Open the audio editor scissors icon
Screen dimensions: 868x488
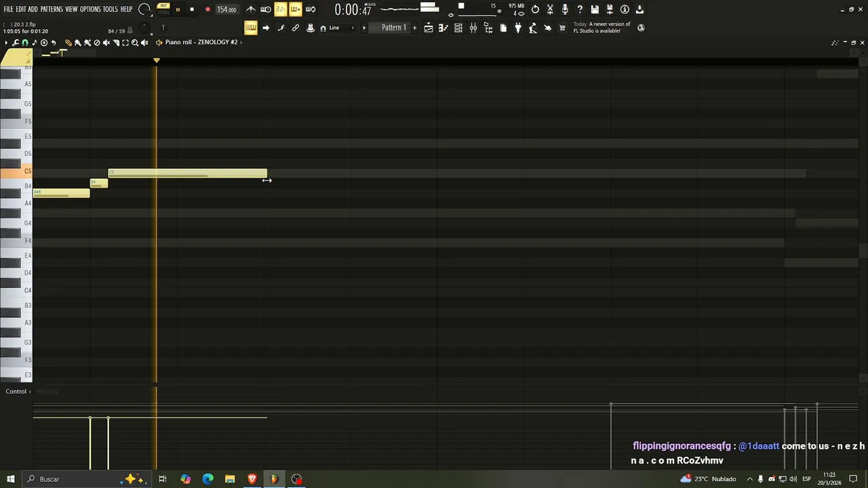[x=550, y=9]
